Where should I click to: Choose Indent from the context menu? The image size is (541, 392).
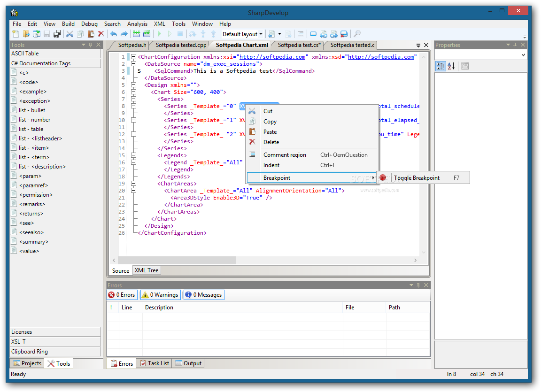[311, 165]
